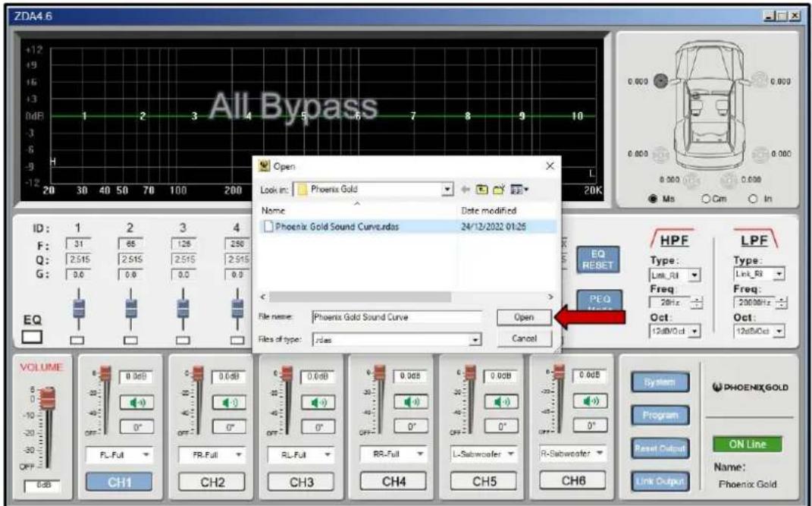Toggle the checkbox under EQ band 4 slider
This screenshot has width=812, height=506.
pyautogui.click(x=237, y=341)
